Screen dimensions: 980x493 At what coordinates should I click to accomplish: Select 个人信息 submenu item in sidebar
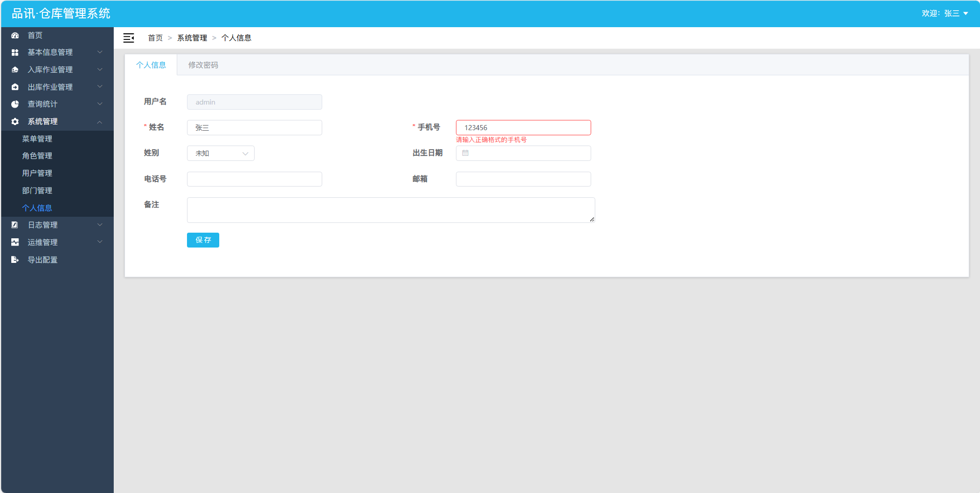coord(57,208)
